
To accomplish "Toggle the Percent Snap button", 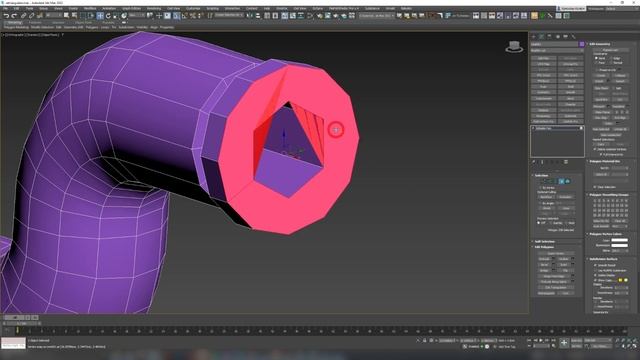I will [x=193, y=16].
